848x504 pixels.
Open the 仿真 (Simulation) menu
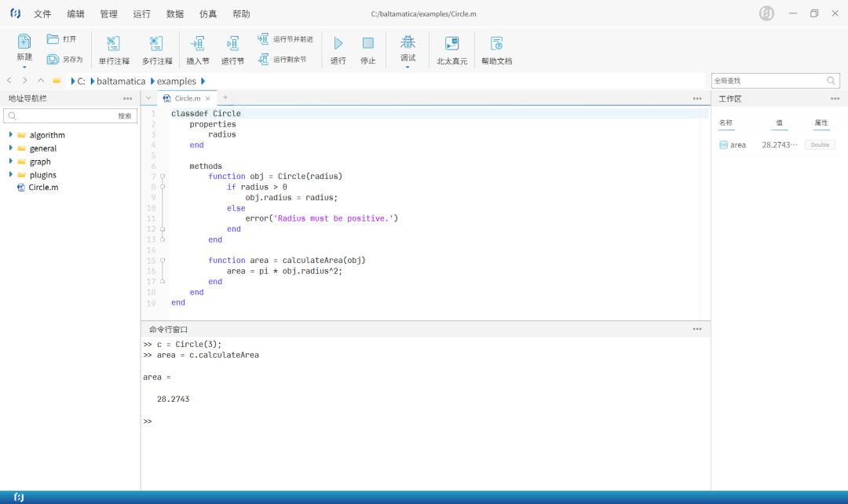click(x=208, y=14)
